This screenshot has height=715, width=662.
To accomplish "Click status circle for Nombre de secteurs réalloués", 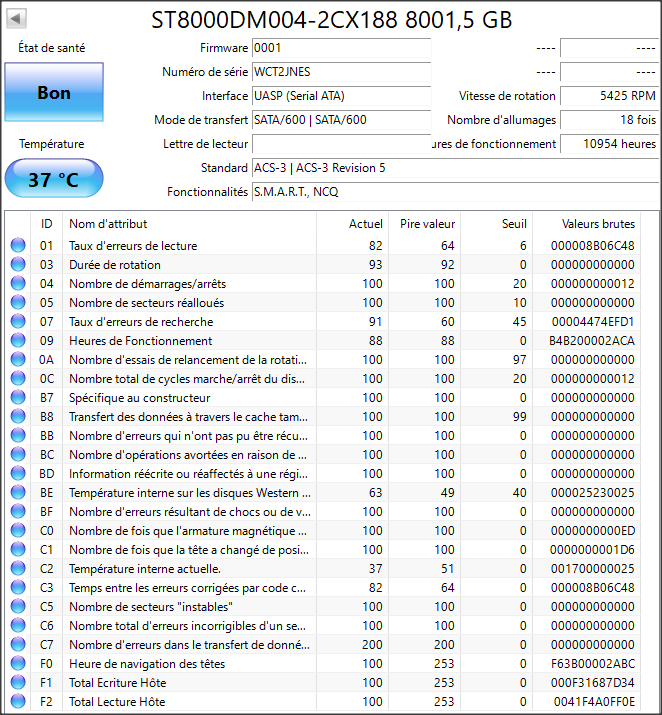I will pos(18,302).
